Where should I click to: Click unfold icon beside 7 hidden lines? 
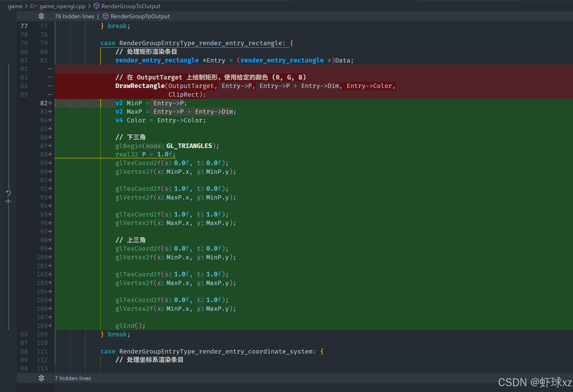[x=41, y=378]
